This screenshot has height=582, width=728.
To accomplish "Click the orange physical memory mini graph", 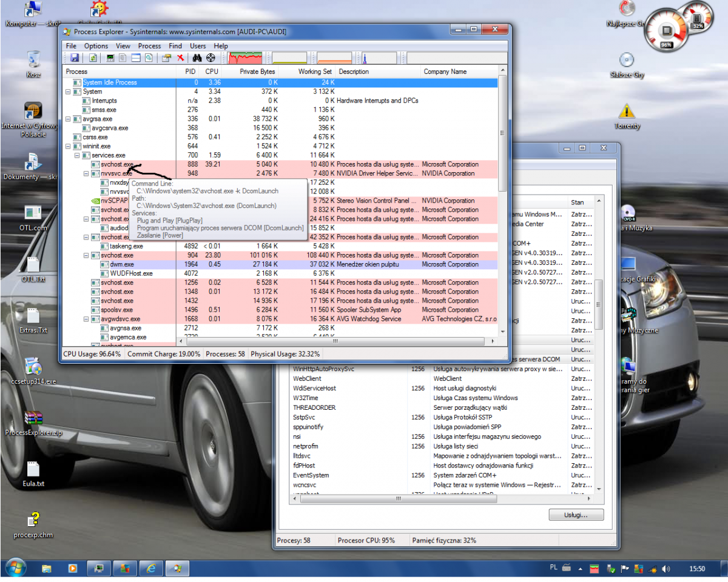I will pos(334,58).
